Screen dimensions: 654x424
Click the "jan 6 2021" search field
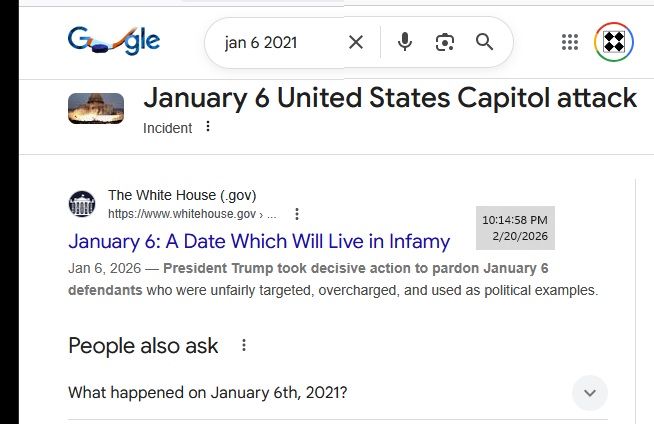[x=275, y=42]
